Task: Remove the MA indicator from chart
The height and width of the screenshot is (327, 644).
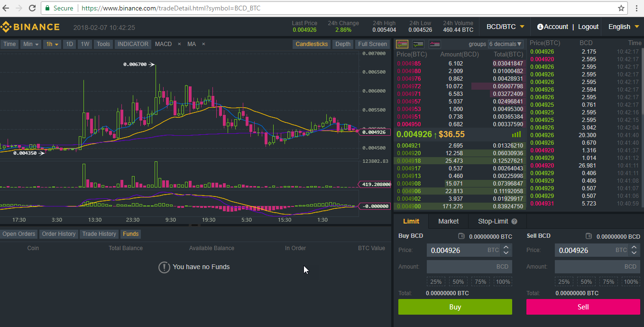Action: 203,44
